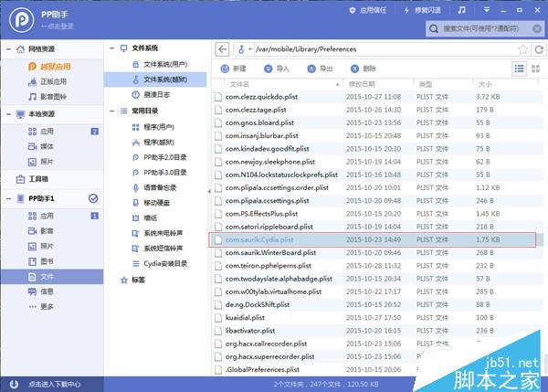Click 点击登录 login link under PP助手

(58, 26)
